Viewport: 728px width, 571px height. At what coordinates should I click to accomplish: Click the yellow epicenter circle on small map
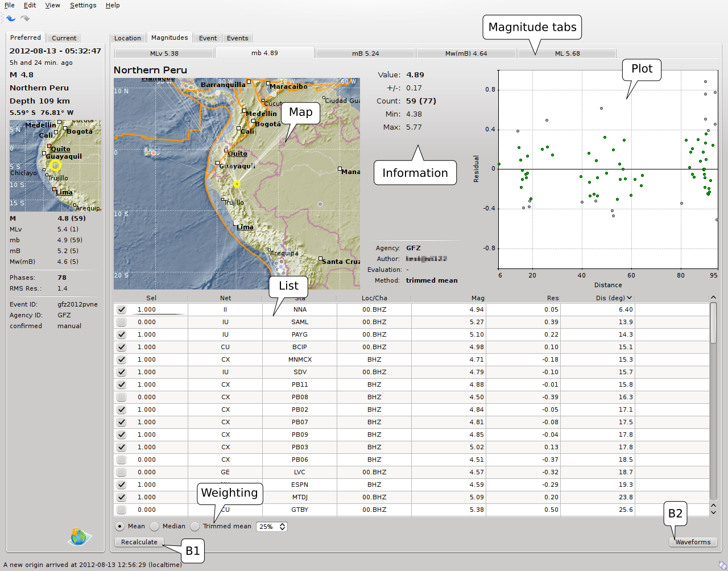pos(55,165)
